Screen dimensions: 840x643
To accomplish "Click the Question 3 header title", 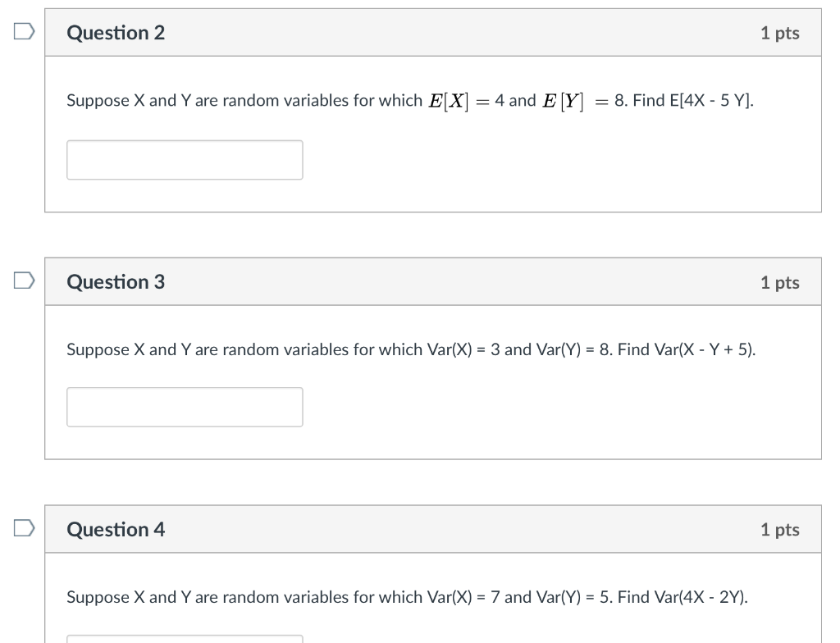I will [x=116, y=282].
